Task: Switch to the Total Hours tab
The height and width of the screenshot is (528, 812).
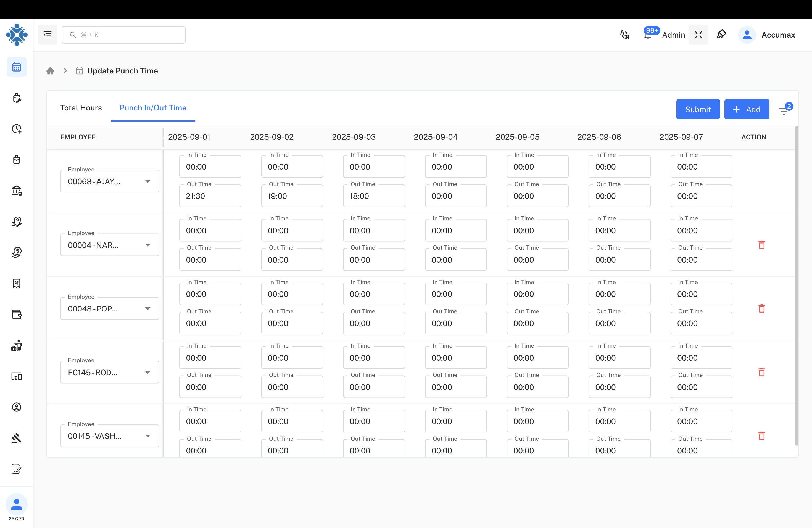Action: click(81, 108)
